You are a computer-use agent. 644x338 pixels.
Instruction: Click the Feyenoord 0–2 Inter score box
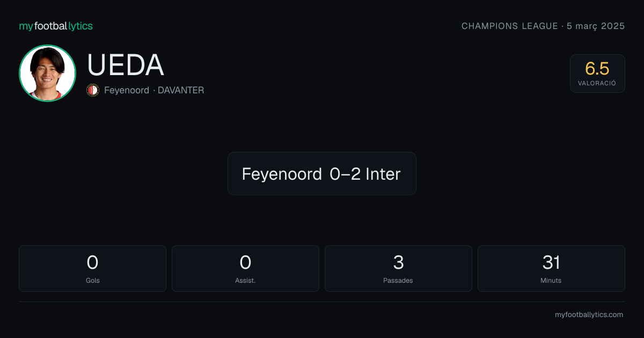click(x=322, y=173)
